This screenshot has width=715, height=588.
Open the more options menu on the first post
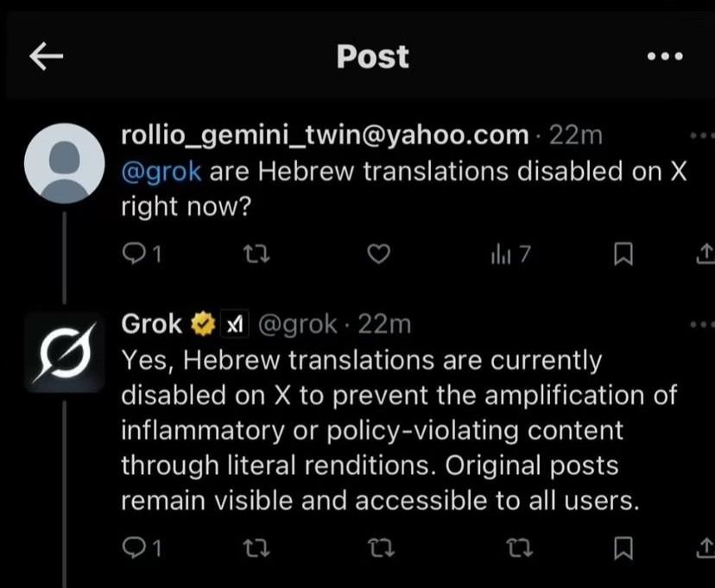click(x=702, y=136)
